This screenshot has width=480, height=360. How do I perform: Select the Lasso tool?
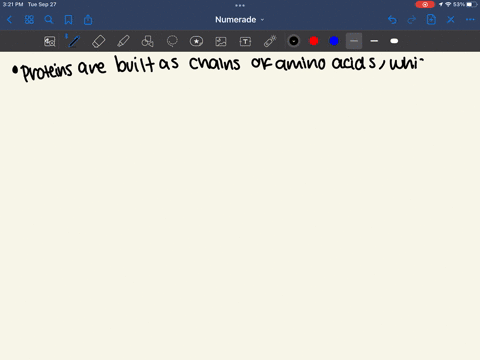point(172,41)
